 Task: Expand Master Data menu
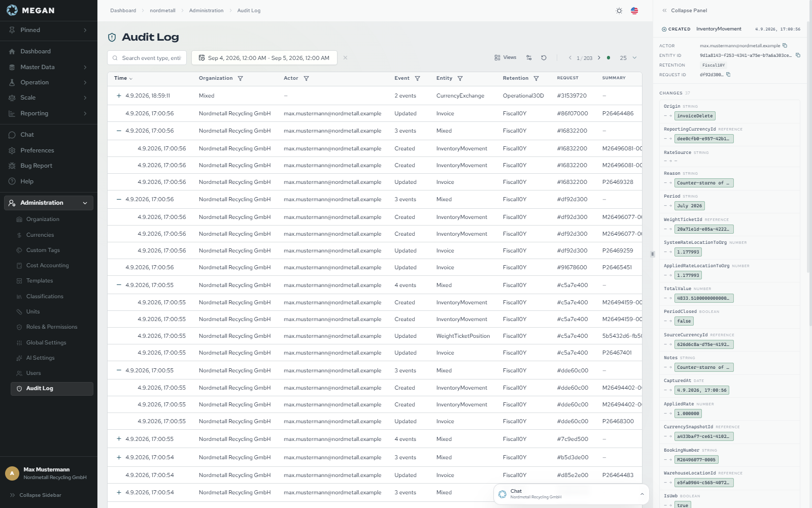[48, 67]
